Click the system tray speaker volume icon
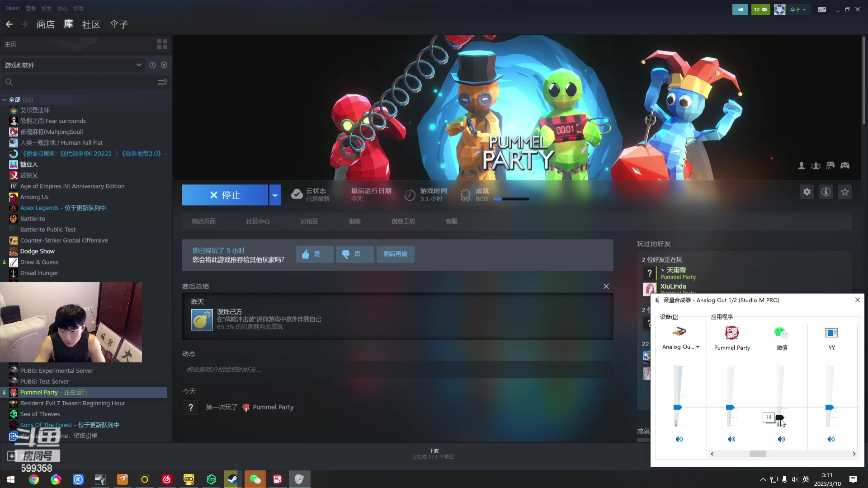Screen dimensions: 868x488 pyautogui.click(x=795, y=479)
